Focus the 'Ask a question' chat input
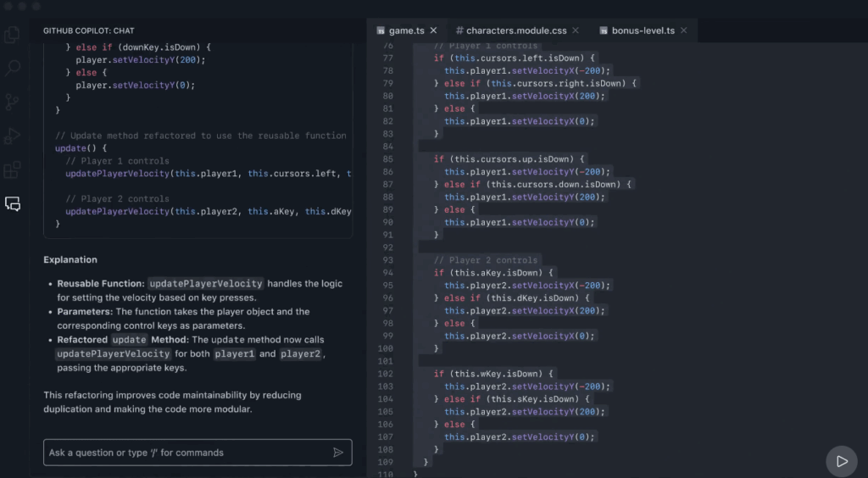The width and height of the screenshot is (868, 478). click(198, 453)
